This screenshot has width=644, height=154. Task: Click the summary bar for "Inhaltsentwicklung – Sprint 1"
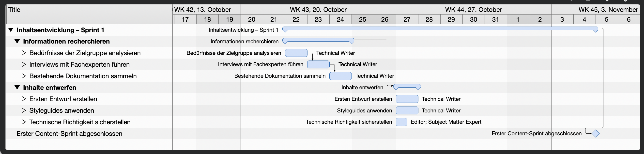[440, 30]
